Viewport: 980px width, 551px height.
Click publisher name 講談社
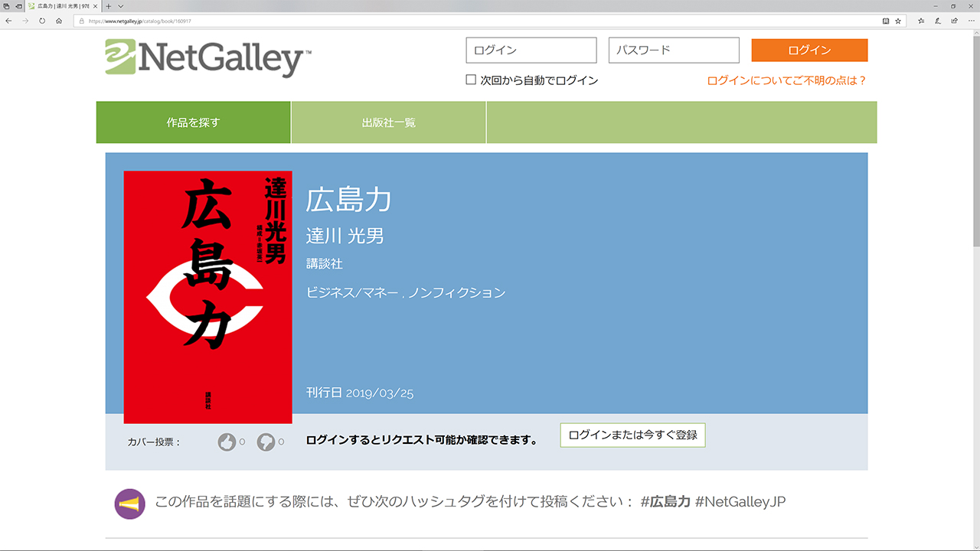(x=325, y=264)
